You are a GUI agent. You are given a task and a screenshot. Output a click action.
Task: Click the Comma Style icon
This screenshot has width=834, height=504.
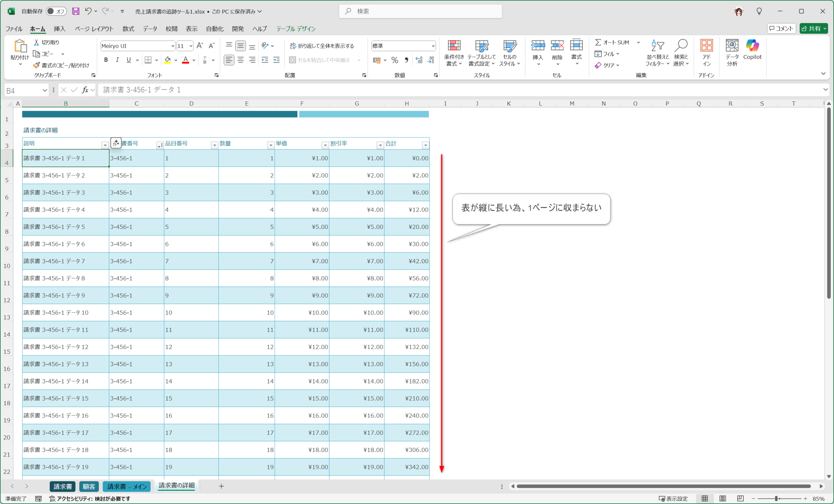(406, 60)
